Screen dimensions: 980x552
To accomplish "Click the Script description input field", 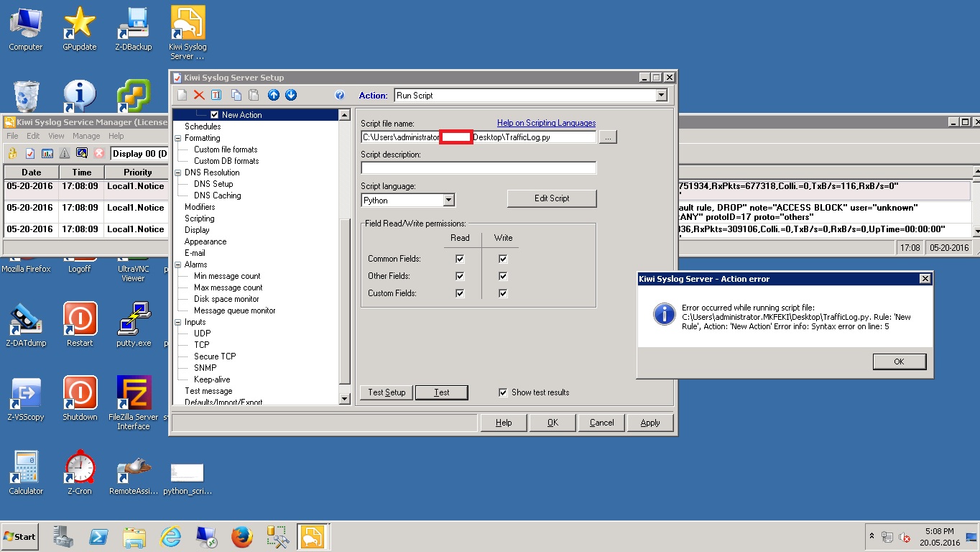I will (479, 167).
